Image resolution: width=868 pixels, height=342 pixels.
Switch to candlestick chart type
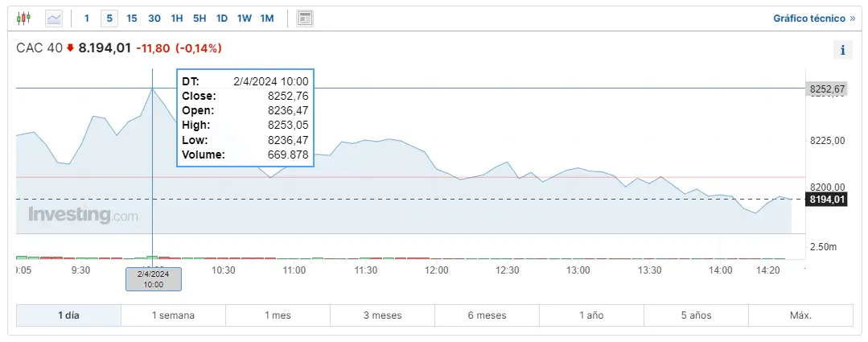pyautogui.click(x=23, y=18)
